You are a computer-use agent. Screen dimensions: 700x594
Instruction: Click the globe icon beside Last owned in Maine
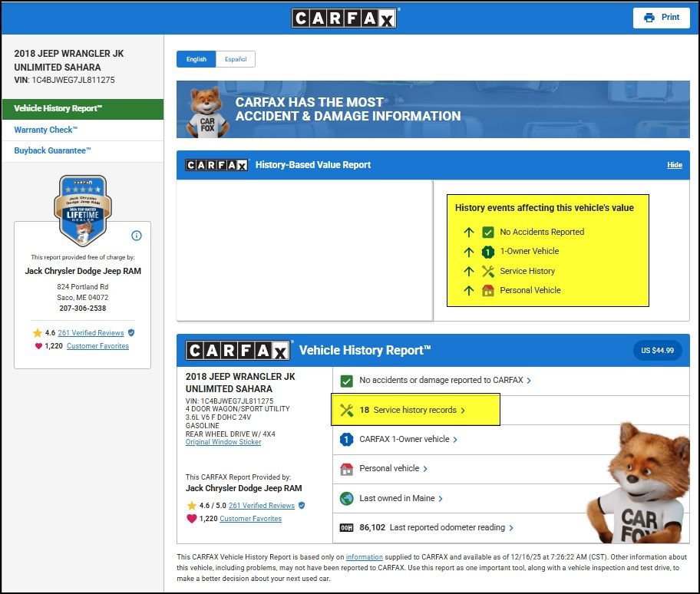[346, 498]
